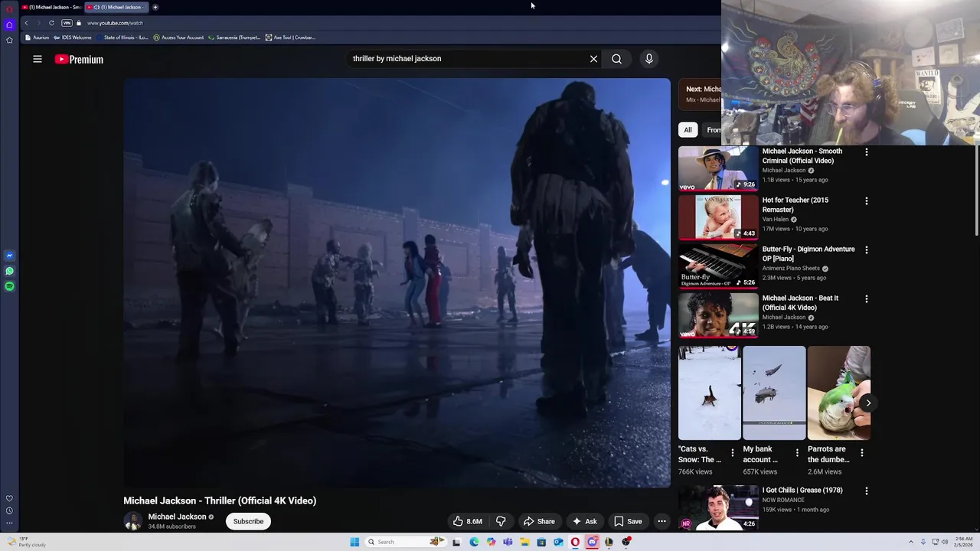
Task: Open options for My bank account short
Action: 797,453
